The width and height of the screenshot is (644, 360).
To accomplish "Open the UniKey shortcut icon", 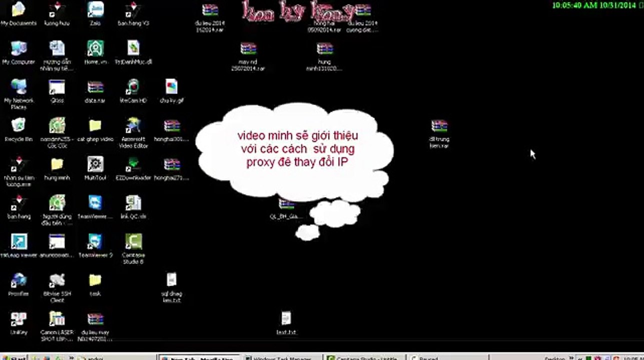I will coord(19,323).
